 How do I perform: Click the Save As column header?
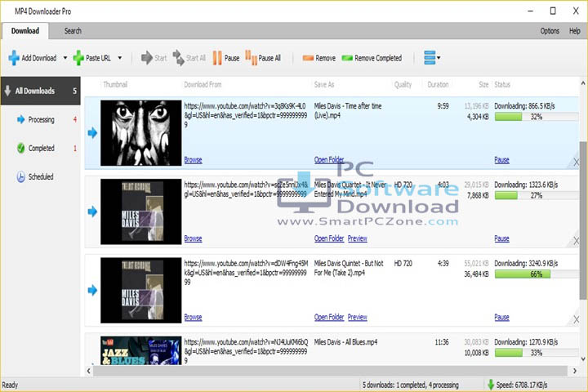pyautogui.click(x=324, y=84)
